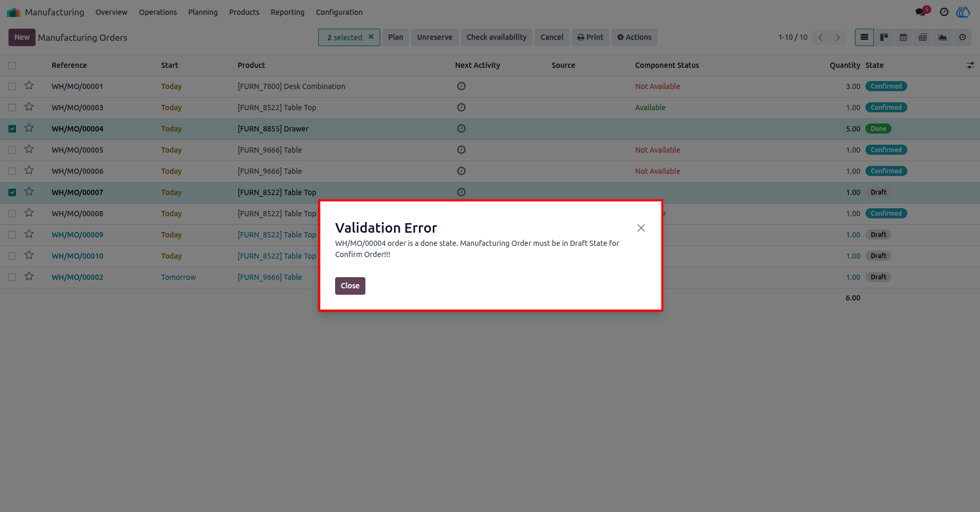Open the Manufacturing app home icon
The image size is (980, 512).
(14, 12)
